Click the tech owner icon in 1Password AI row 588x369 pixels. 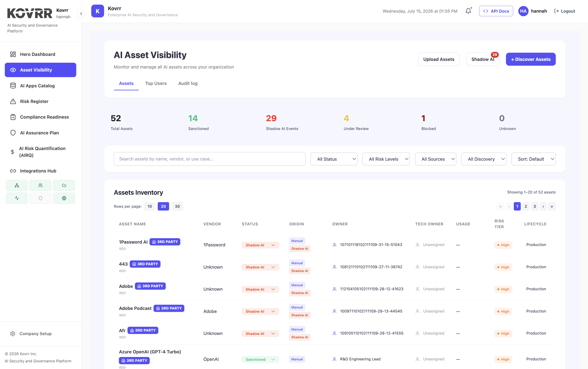coord(418,245)
